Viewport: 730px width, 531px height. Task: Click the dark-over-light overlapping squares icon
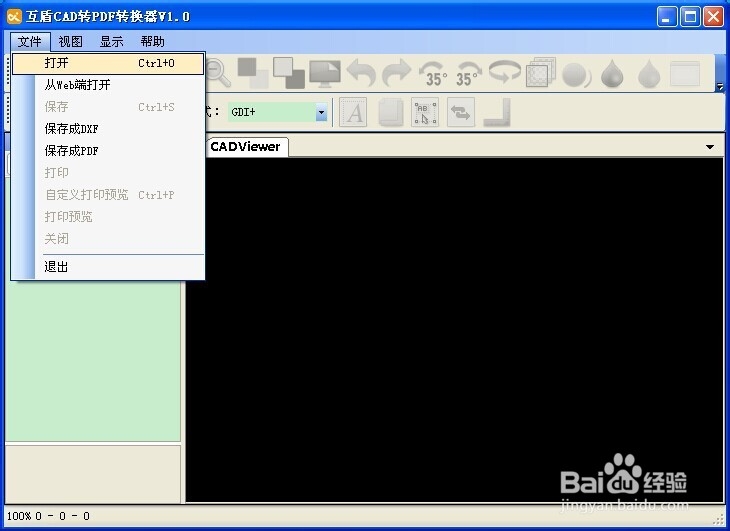(x=253, y=73)
